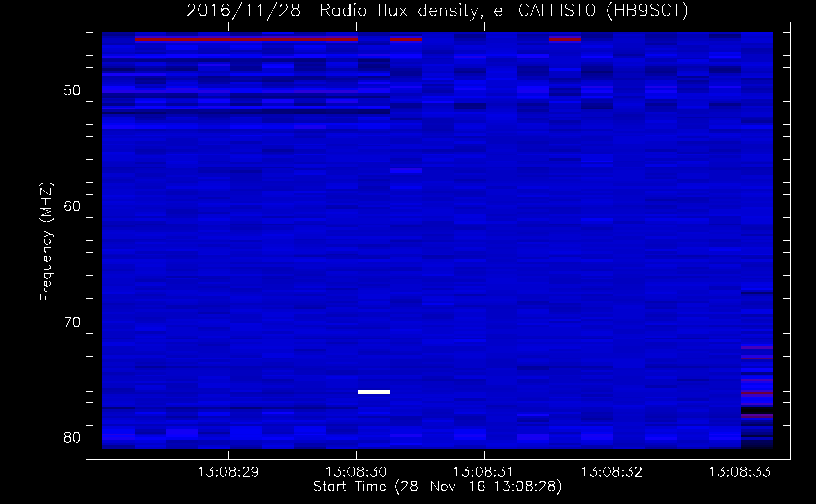The height and width of the screenshot is (504, 816).
Task: Click the 50 MHz frequency axis label
Action: pyautogui.click(x=72, y=90)
